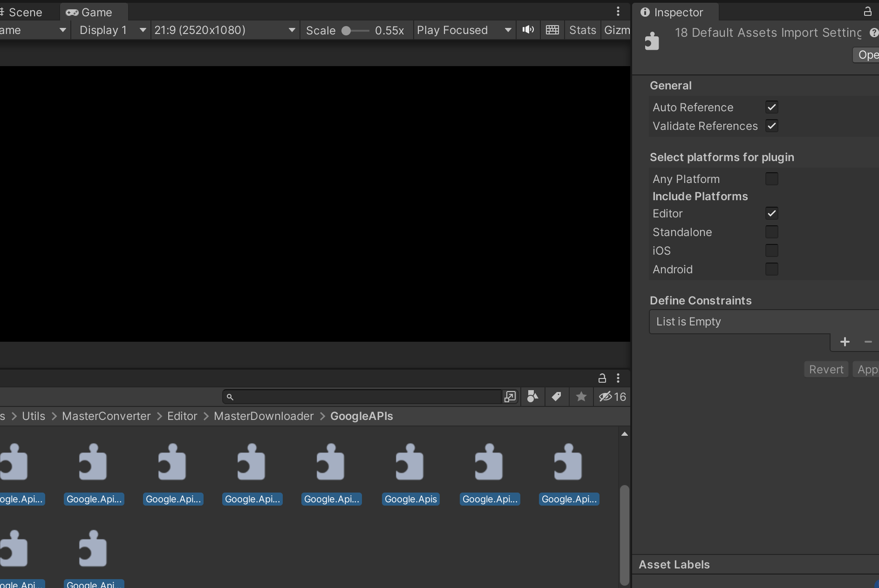Mute audio in the Game view
The height and width of the screenshot is (588, 879).
click(x=528, y=30)
